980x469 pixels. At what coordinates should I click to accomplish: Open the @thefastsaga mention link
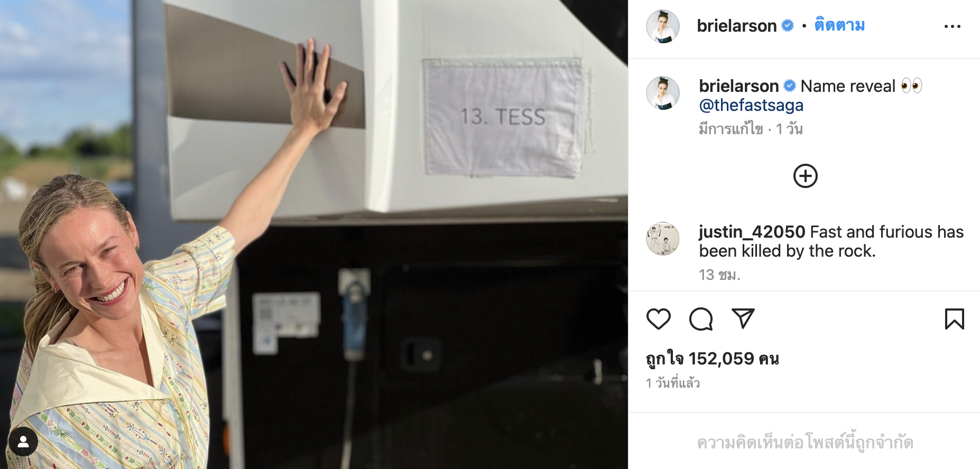(x=751, y=105)
